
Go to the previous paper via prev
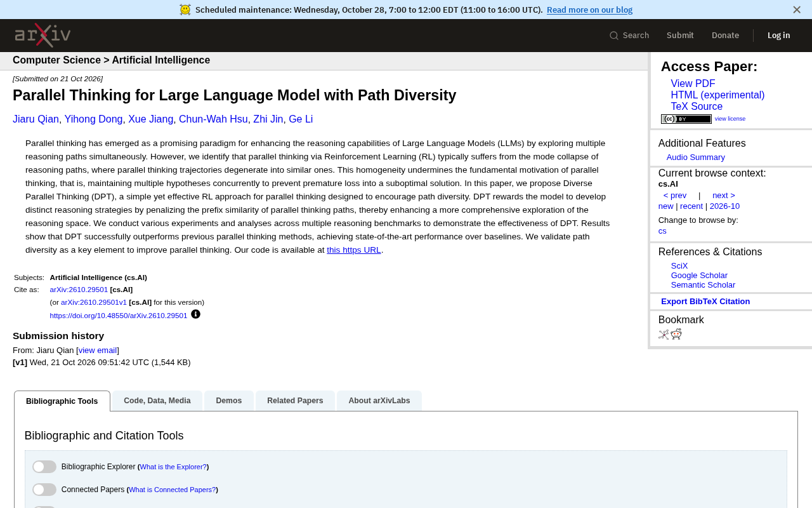pos(675,196)
